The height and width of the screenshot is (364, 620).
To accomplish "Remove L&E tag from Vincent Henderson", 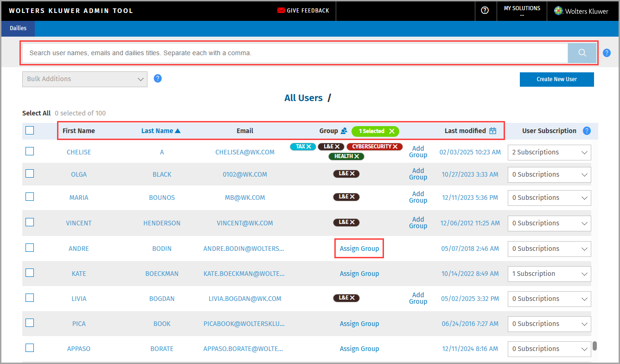I will 352,222.
